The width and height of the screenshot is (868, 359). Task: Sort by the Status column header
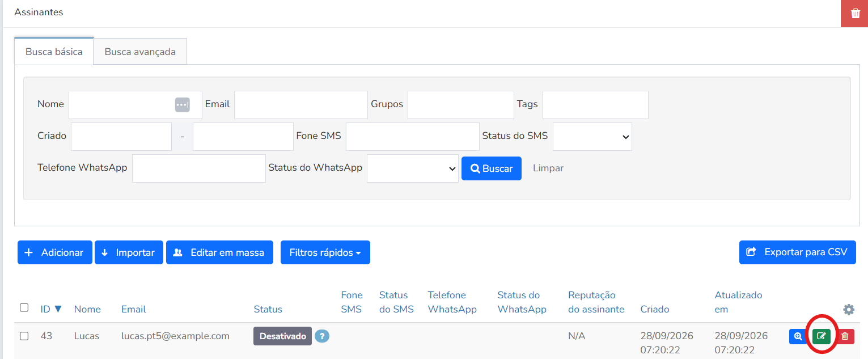(268, 309)
